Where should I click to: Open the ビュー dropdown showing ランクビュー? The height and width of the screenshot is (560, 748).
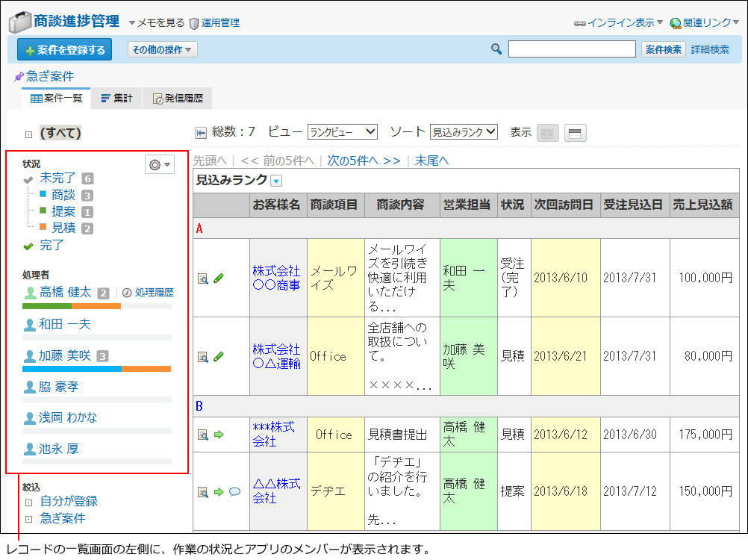(x=343, y=132)
